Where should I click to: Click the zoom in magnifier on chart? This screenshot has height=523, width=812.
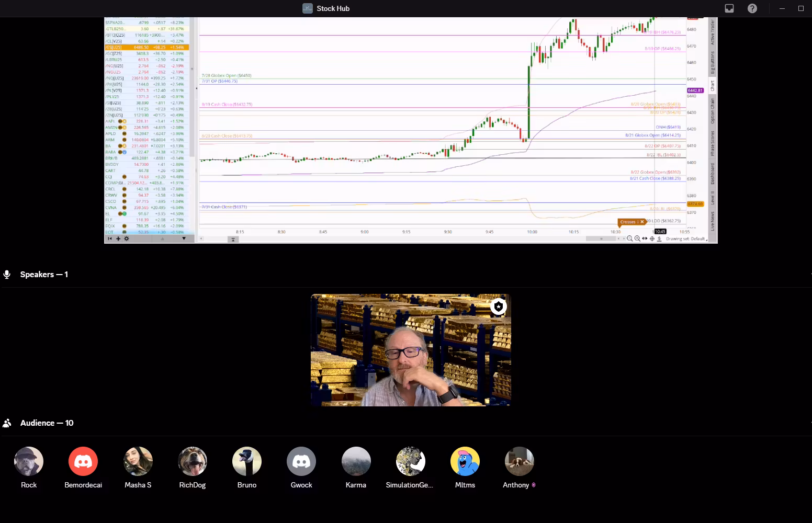pyautogui.click(x=637, y=238)
